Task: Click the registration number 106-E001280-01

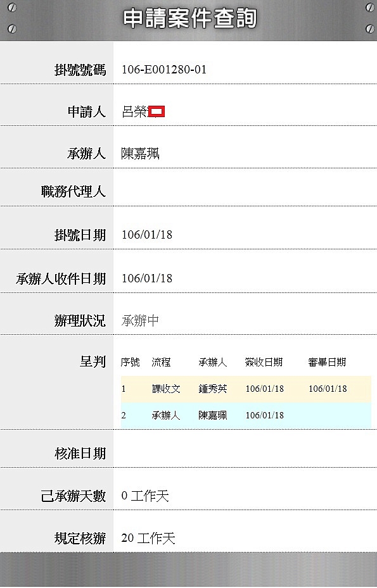Action: pyautogui.click(x=164, y=70)
